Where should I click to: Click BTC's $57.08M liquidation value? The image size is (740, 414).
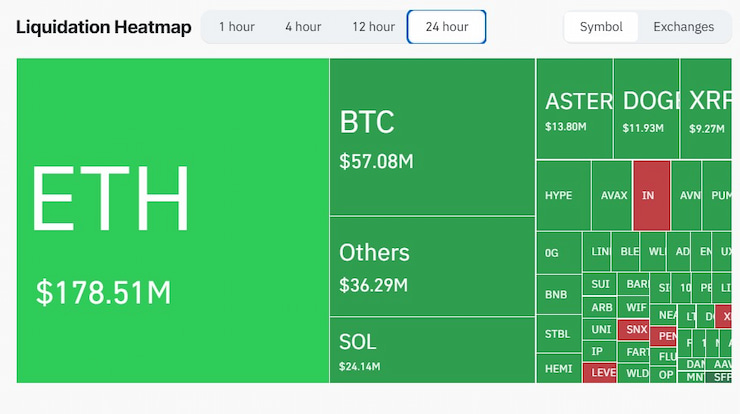[376, 161]
